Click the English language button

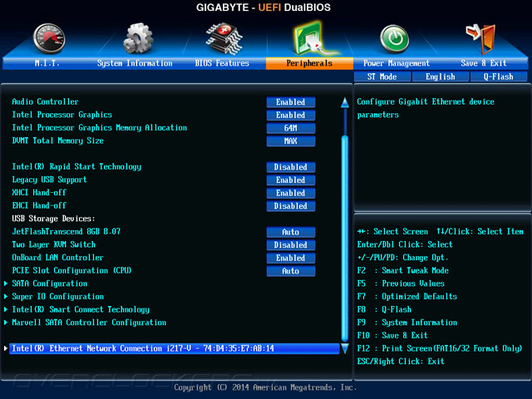click(x=441, y=76)
